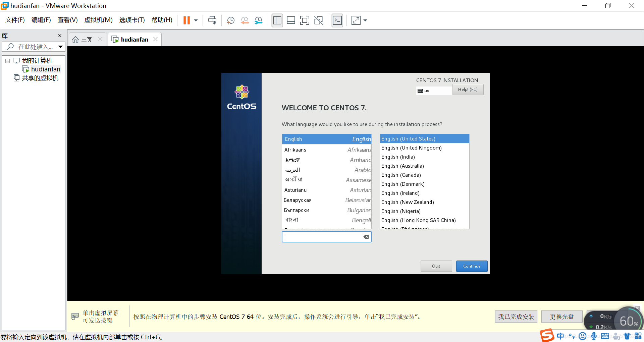Click the keyboard icon in the hint bar
Image resolution: width=644 pixels, height=342 pixels.
click(75, 316)
